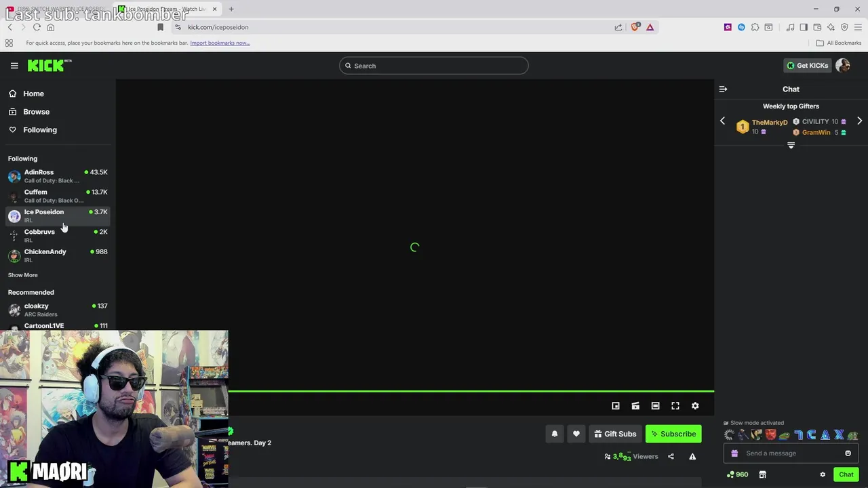Viewport: 868px width, 488px height.
Task: Click the Brave Rewards triangle icon
Action: [x=650, y=27]
